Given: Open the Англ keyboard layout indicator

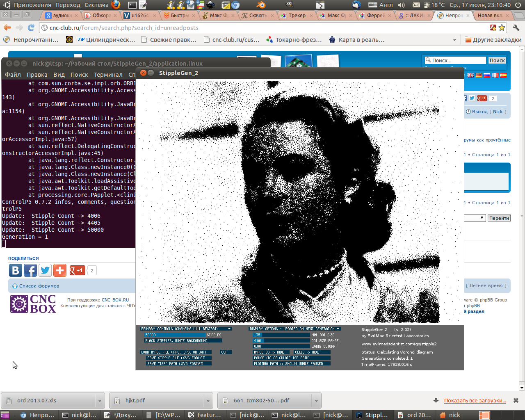Looking at the screenshot, I should coord(381,5).
